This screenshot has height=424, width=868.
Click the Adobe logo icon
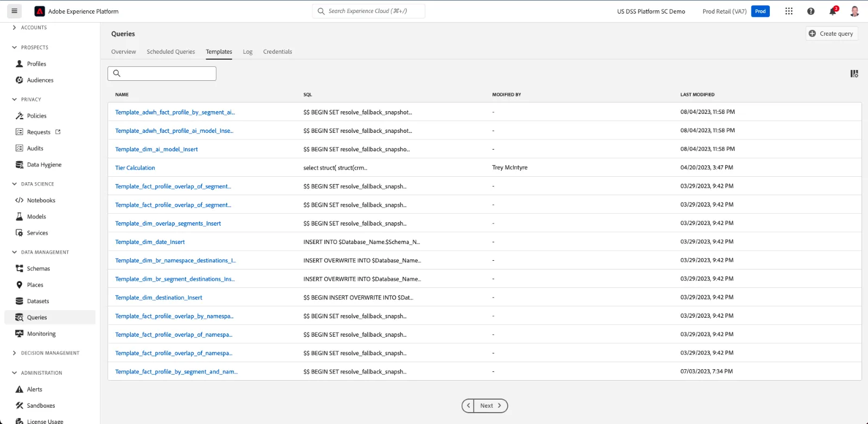coord(40,11)
